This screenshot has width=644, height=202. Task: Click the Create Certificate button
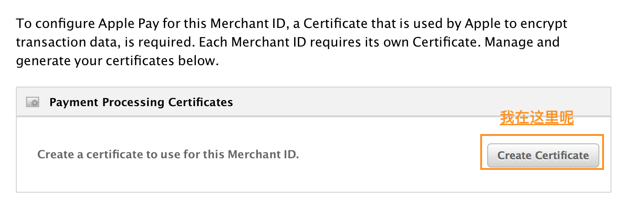click(x=543, y=155)
